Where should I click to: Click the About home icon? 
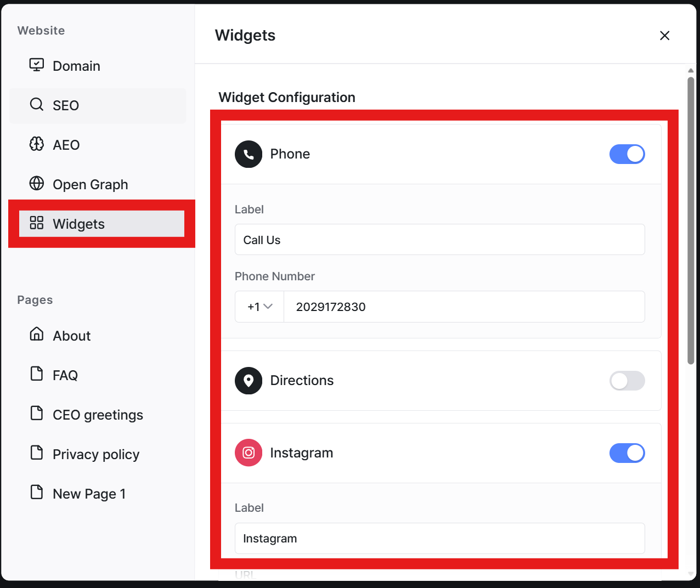coord(37,334)
